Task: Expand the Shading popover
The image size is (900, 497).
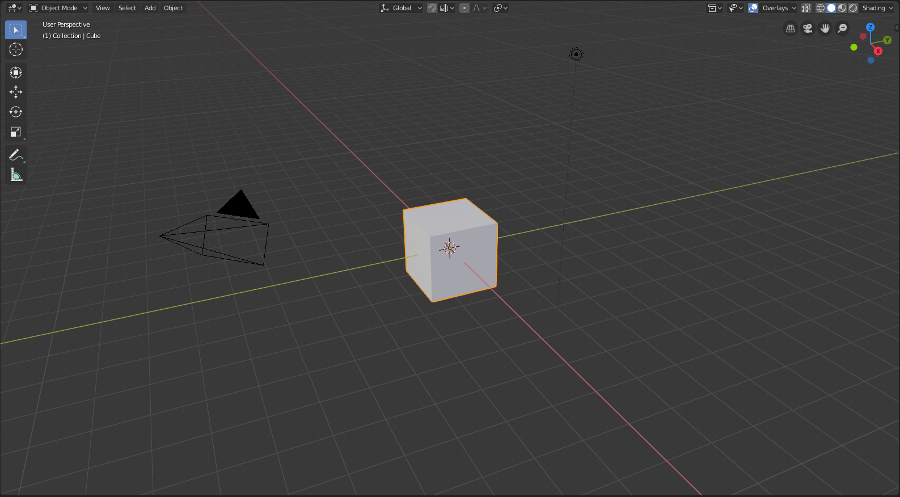Action: 876,8
